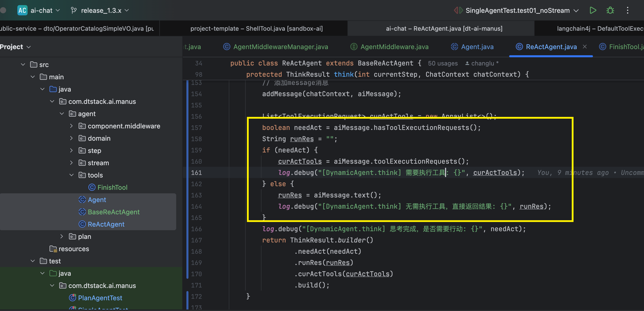Click the FinishTool class icon in tree

[92, 187]
